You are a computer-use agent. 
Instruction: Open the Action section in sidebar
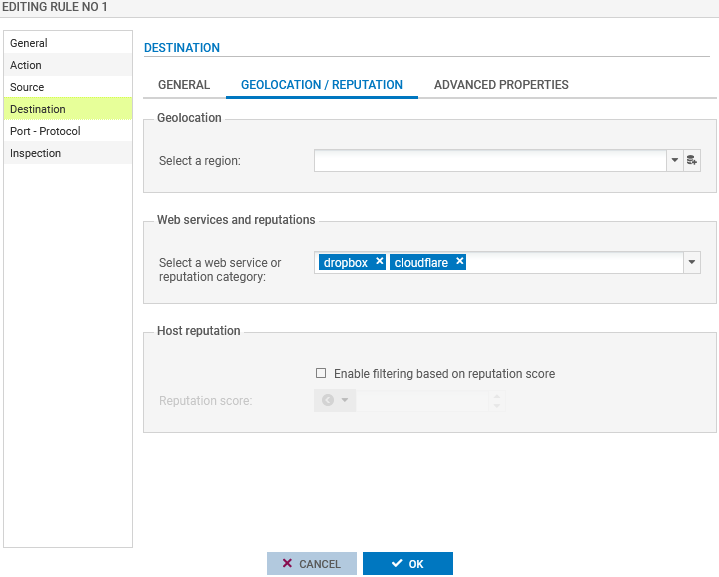pos(26,65)
